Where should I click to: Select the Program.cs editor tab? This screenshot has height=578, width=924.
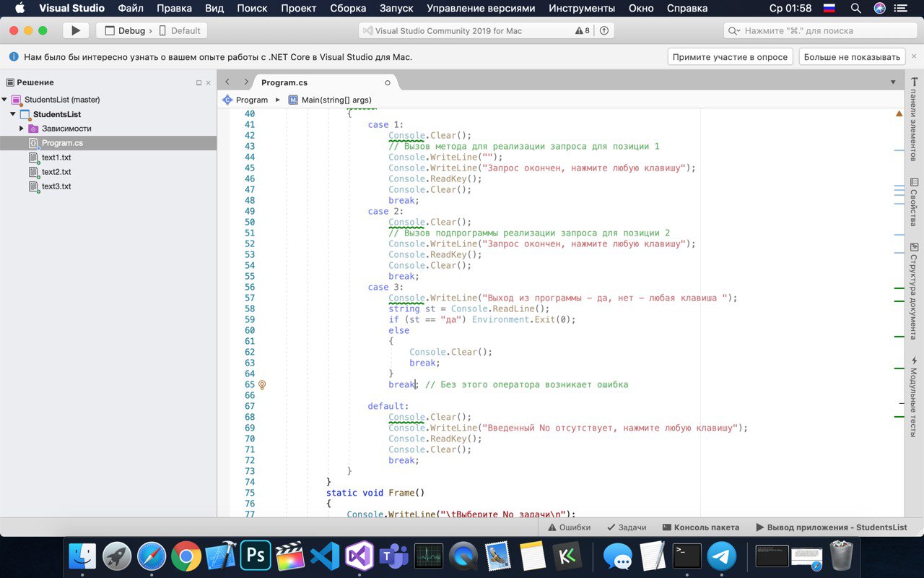coord(284,83)
